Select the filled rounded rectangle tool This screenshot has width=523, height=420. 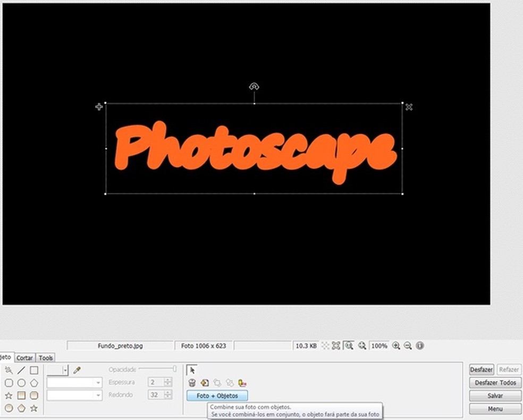(x=34, y=396)
